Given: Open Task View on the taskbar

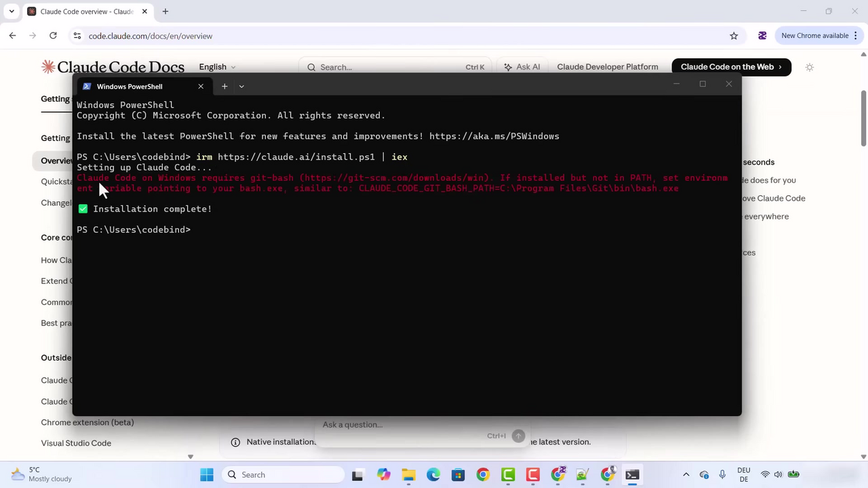Looking at the screenshot, I should [357, 475].
